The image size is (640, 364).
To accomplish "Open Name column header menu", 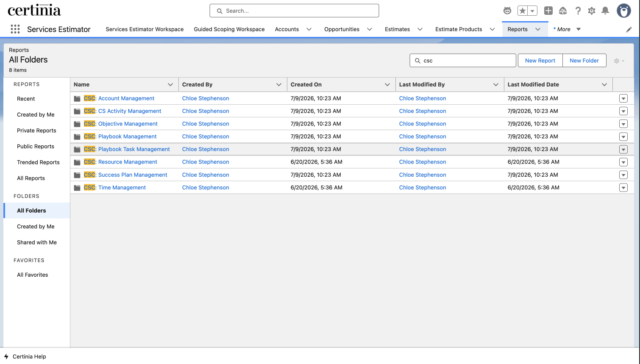I will point(170,84).
